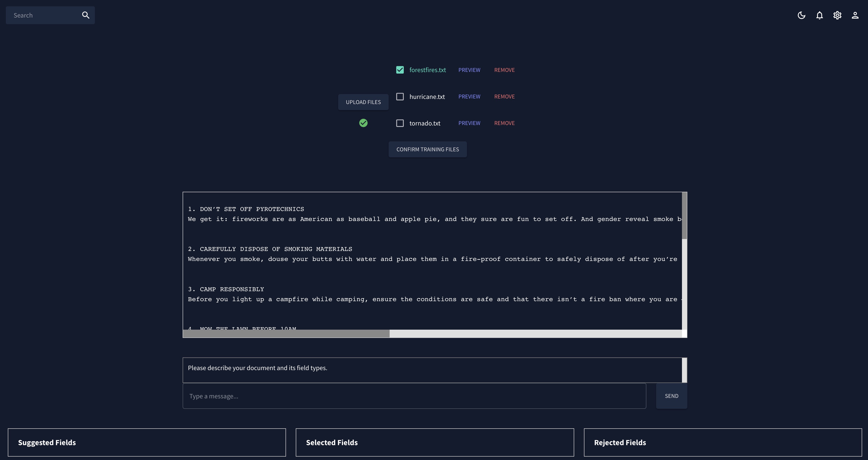The image size is (868, 460).
Task: Uncheck the forestfires.txt checkbox
Action: pos(400,70)
